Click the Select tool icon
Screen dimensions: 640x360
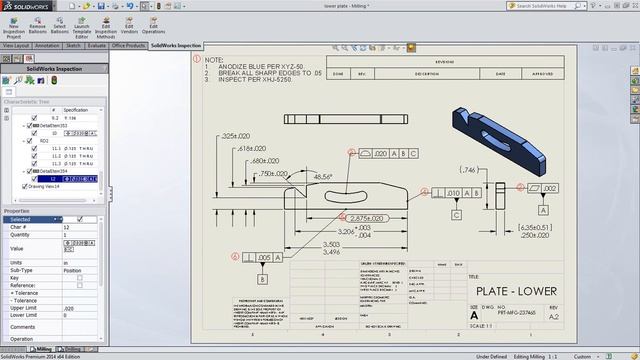pos(144,6)
